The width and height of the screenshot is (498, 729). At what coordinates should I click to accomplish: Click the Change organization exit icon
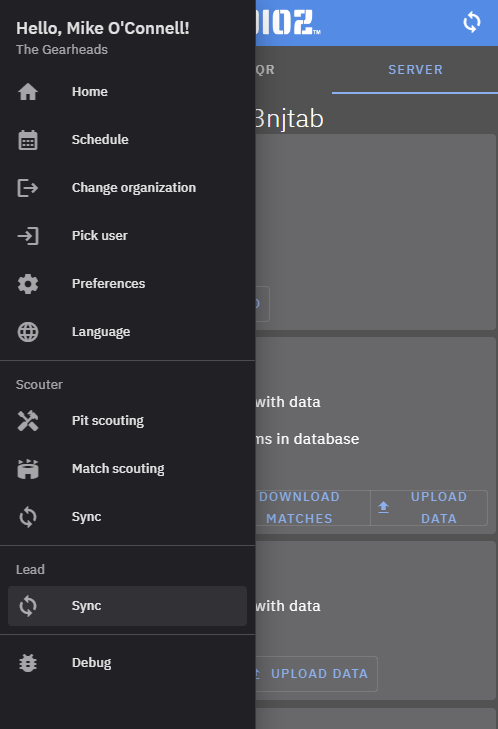[x=28, y=188]
